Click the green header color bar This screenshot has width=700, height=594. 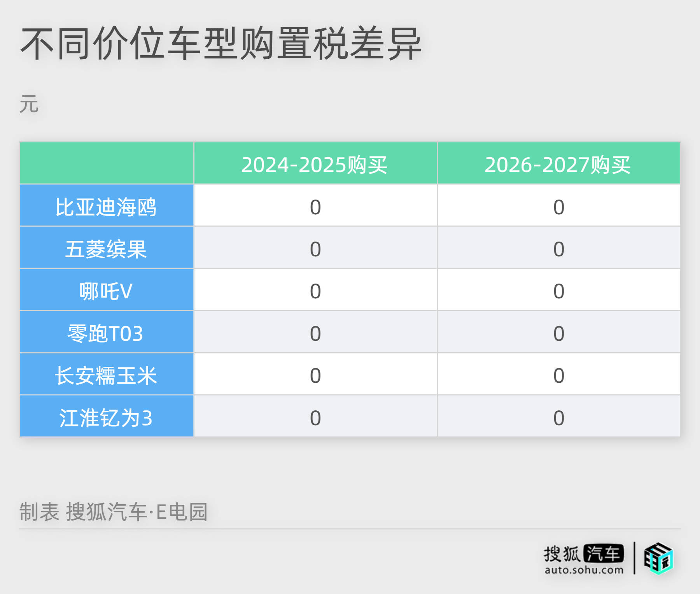pyautogui.click(x=350, y=163)
